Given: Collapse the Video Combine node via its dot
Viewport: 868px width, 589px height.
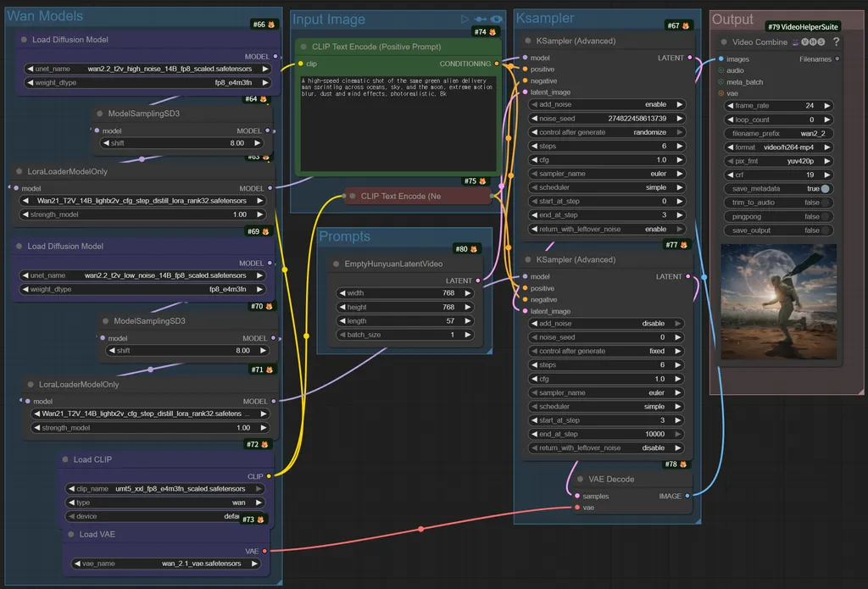Looking at the screenshot, I should [x=724, y=42].
